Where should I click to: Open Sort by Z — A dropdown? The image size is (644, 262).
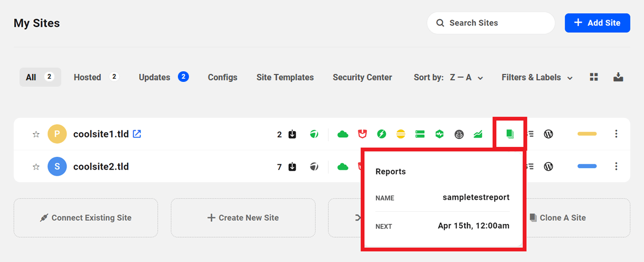tap(449, 77)
